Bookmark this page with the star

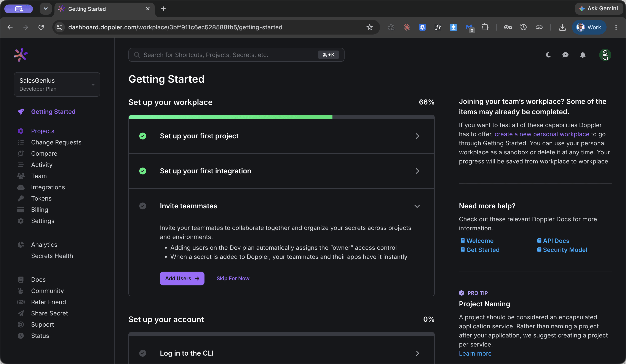tap(369, 27)
